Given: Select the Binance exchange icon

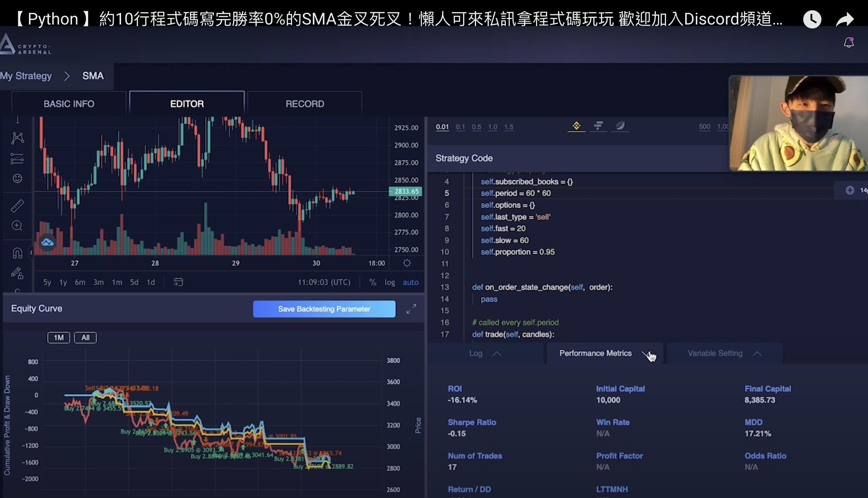Looking at the screenshot, I should click(577, 126).
